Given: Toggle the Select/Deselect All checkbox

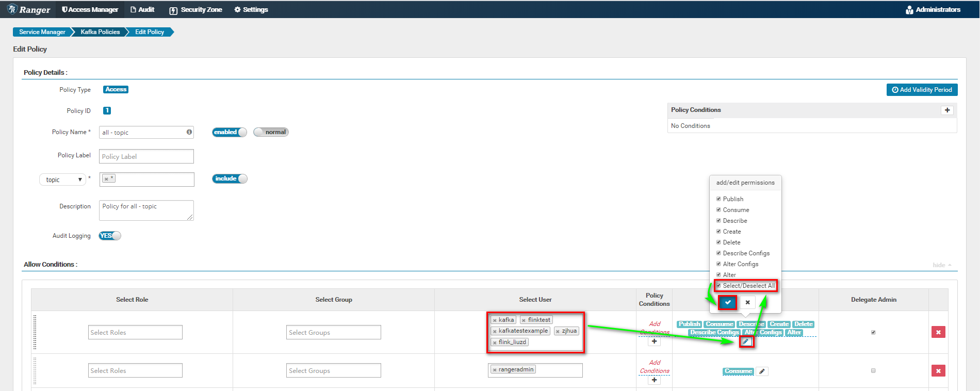Looking at the screenshot, I should tap(718, 285).
